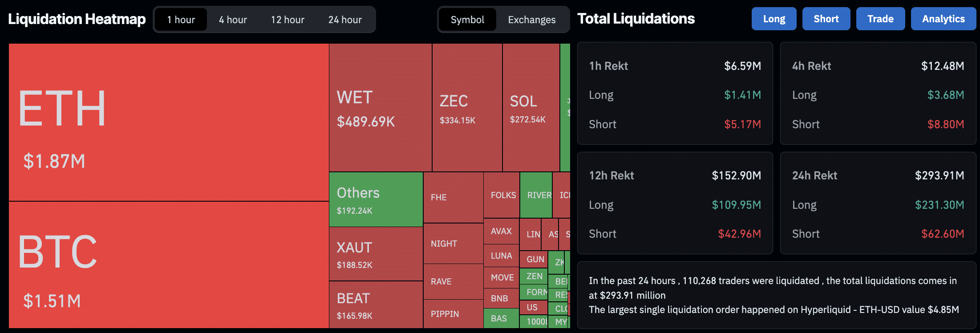Select the WET tile showing $489.69K
Viewport: 980px width, 333px height.
pyautogui.click(x=380, y=107)
